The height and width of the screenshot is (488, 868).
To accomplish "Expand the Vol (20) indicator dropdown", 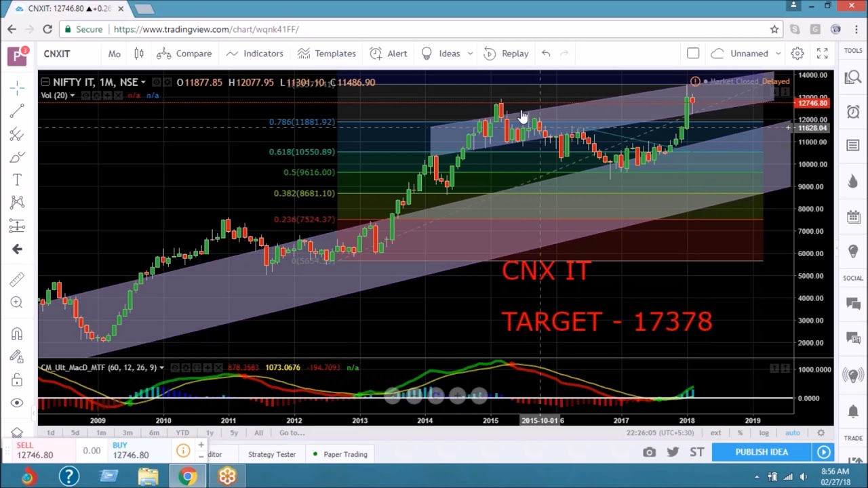I will click(72, 96).
